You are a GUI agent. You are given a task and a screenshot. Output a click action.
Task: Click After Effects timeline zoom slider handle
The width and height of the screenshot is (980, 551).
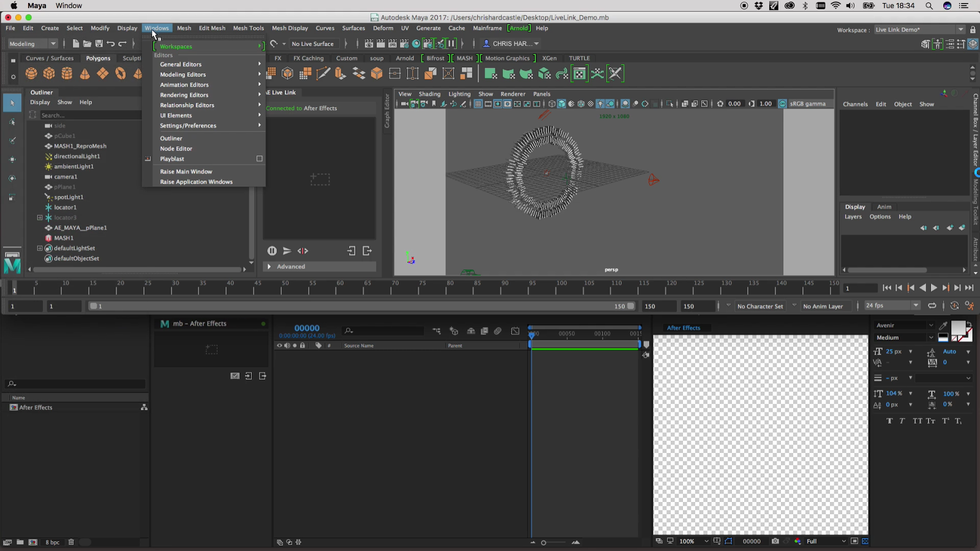point(543,542)
